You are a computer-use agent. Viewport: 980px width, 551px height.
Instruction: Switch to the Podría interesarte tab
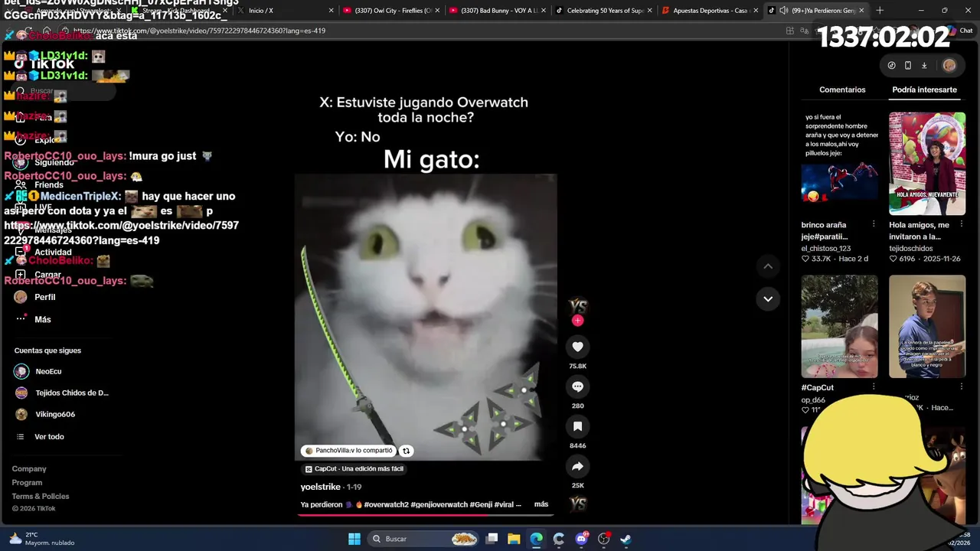click(x=924, y=90)
